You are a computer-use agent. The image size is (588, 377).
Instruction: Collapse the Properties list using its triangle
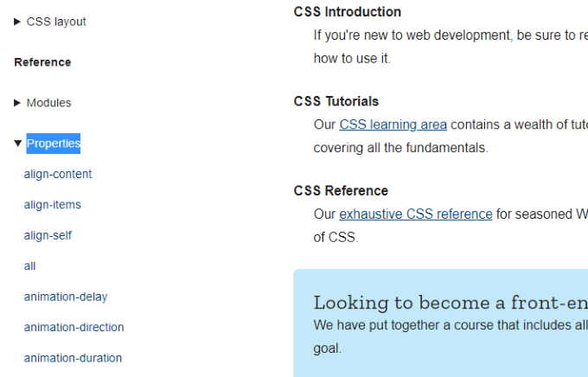(18, 144)
